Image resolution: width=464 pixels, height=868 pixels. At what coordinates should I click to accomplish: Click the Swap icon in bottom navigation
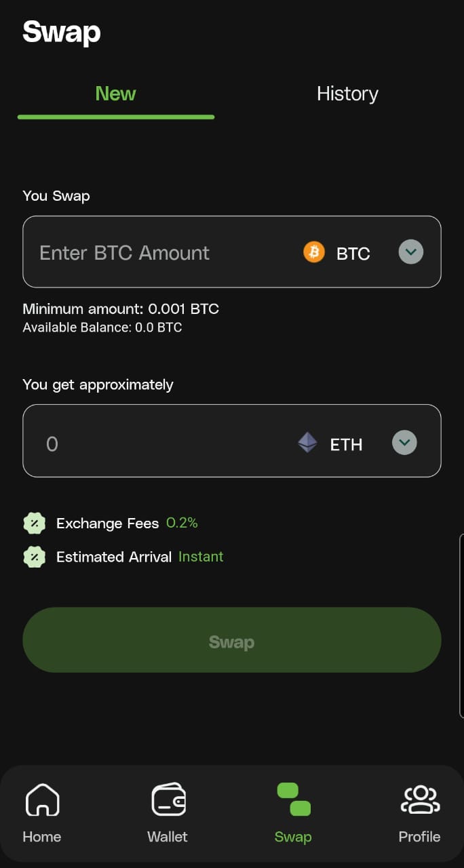(292, 799)
